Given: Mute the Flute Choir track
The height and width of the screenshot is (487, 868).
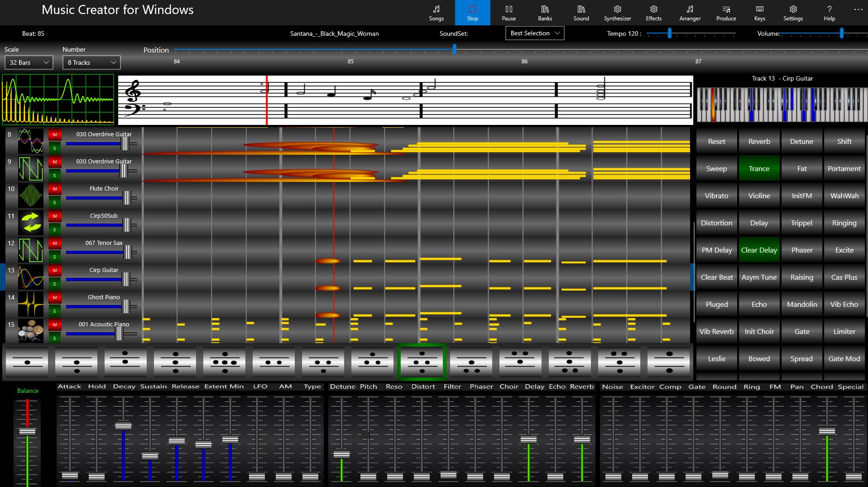Looking at the screenshot, I should [x=55, y=189].
